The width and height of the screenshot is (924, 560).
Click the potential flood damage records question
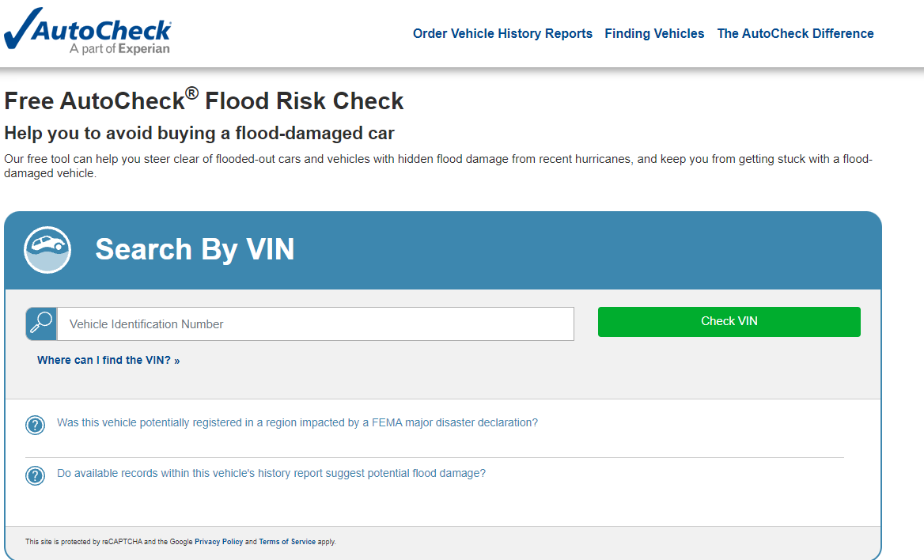tap(271, 474)
